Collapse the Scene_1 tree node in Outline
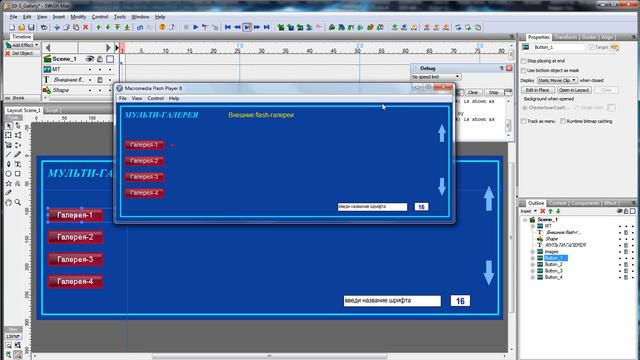This screenshot has height=360, width=640. tap(525, 220)
